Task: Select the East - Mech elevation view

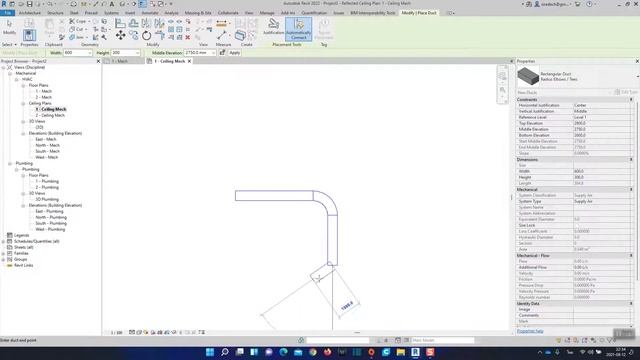Action: tap(46, 139)
